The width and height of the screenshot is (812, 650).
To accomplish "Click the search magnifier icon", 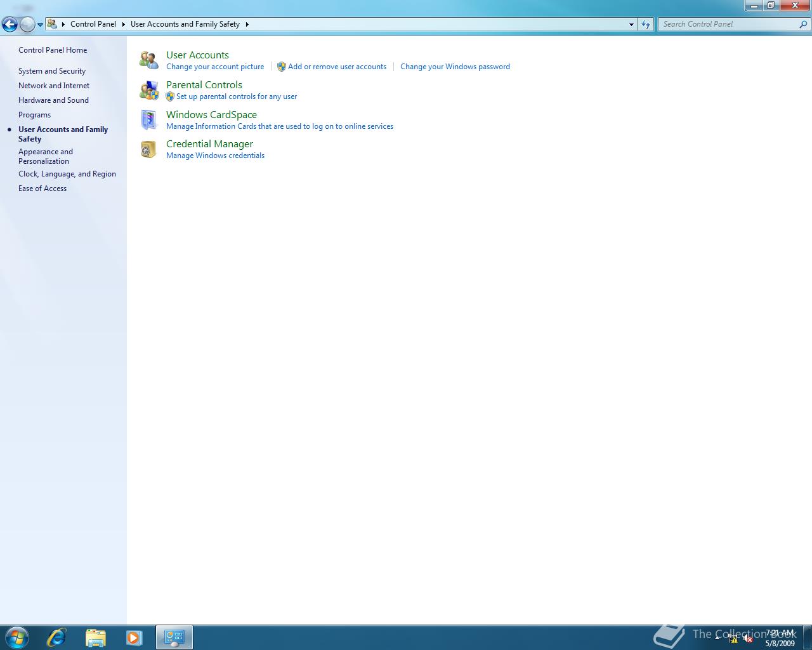I will tap(804, 24).
